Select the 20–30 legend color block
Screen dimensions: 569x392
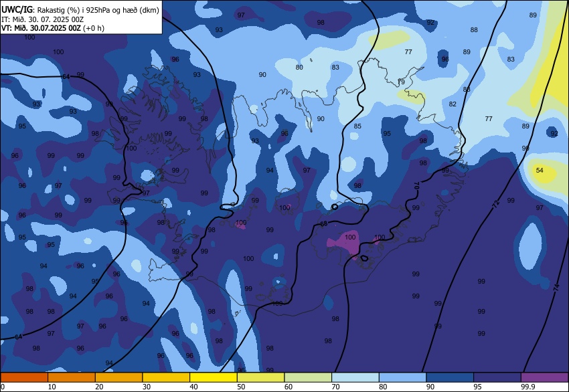click(x=118, y=377)
